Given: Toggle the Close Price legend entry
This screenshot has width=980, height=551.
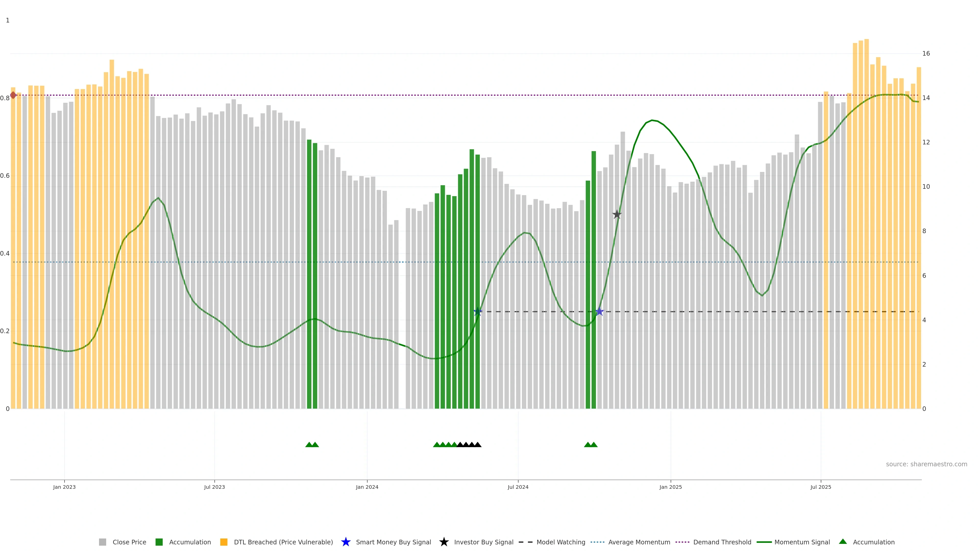Looking at the screenshot, I should (129, 542).
